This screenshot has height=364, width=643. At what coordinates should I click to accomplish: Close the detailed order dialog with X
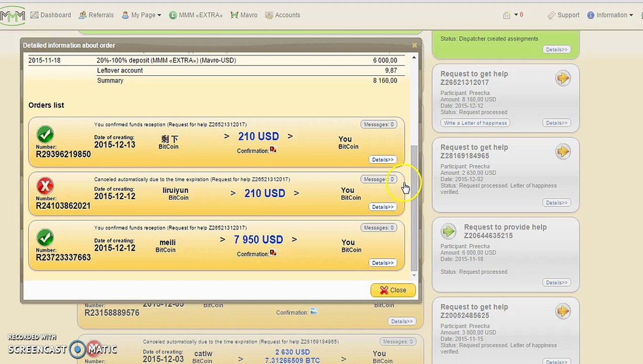click(x=415, y=45)
